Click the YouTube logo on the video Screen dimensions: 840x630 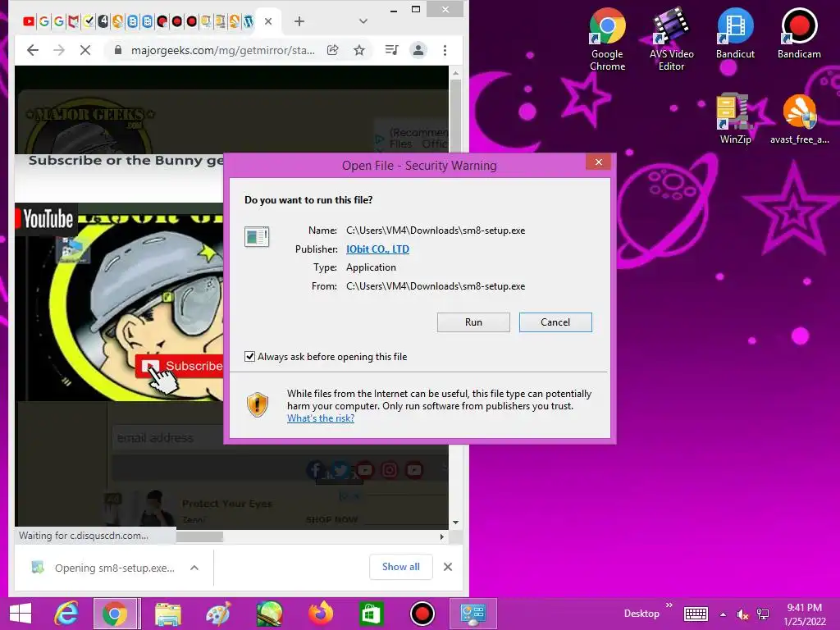click(44, 218)
